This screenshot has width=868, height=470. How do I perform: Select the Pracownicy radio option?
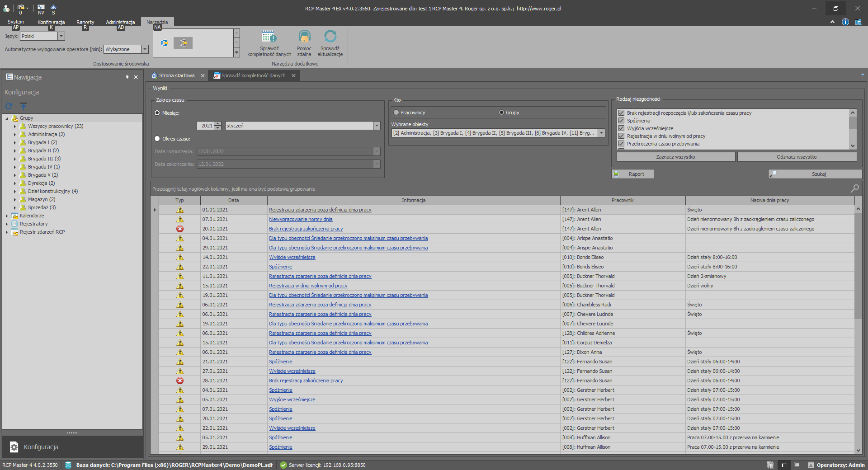click(396, 113)
